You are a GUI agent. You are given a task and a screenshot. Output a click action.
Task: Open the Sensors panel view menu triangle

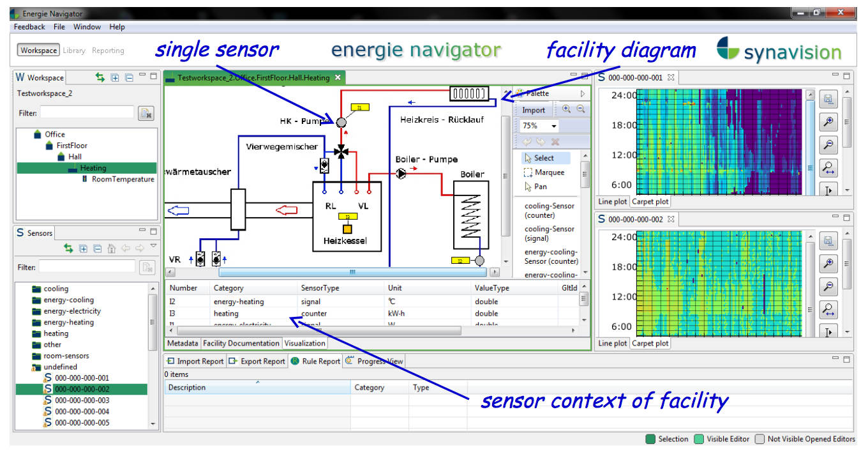tap(153, 247)
